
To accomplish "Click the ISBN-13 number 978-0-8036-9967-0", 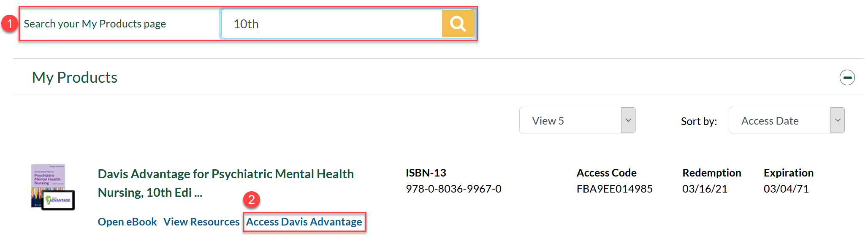I will pyautogui.click(x=453, y=189).
